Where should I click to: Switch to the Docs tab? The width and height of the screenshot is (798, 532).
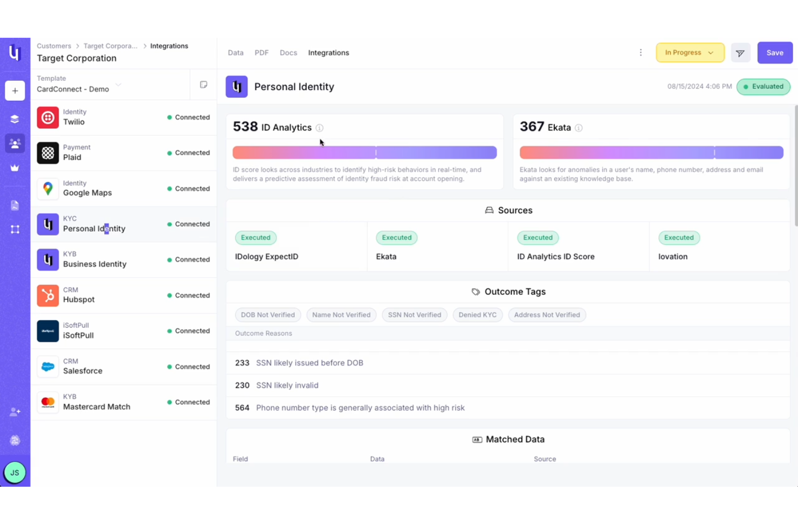pos(288,53)
